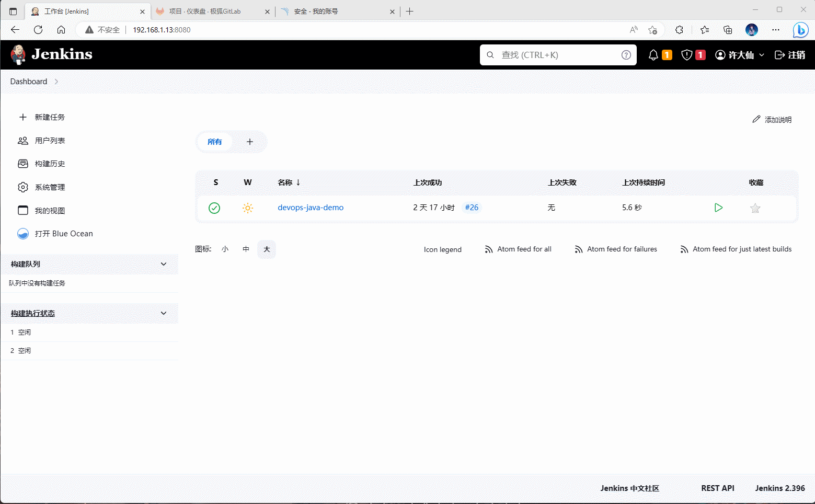Image resolution: width=815 pixels, height=504 pixels.
Task: Switch to the 安全 - 我的账号 tab
Action: click(x=338, y=11)
